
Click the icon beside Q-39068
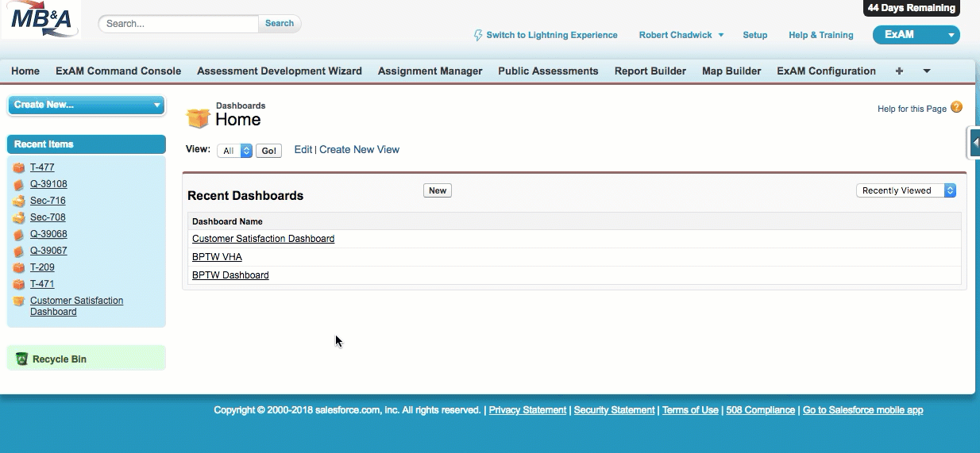pos(19,234)
